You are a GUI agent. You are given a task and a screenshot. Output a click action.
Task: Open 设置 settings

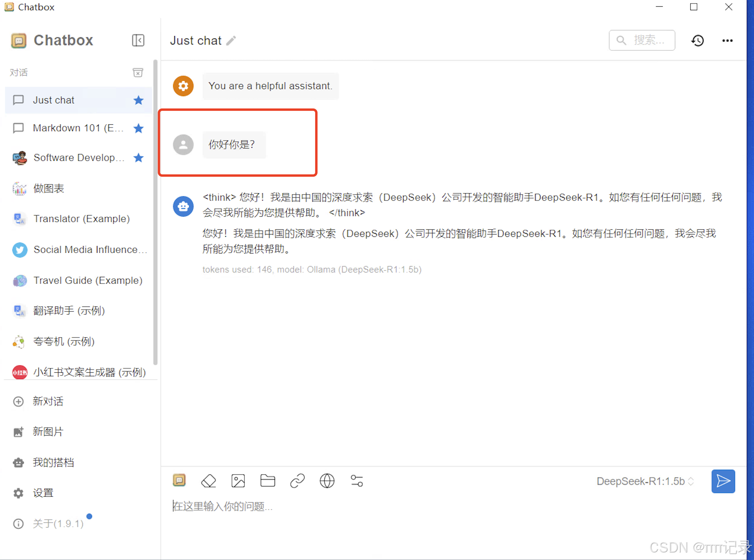pyautogui.click(x=78, y=493)
